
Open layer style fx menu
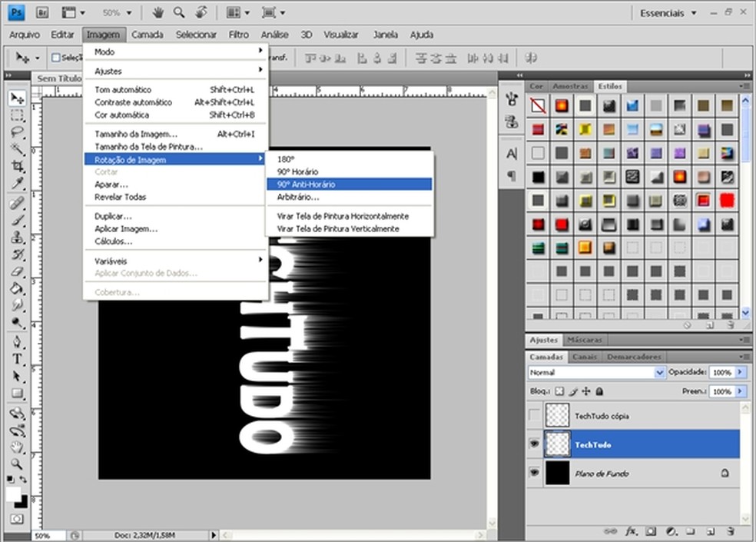632,530
